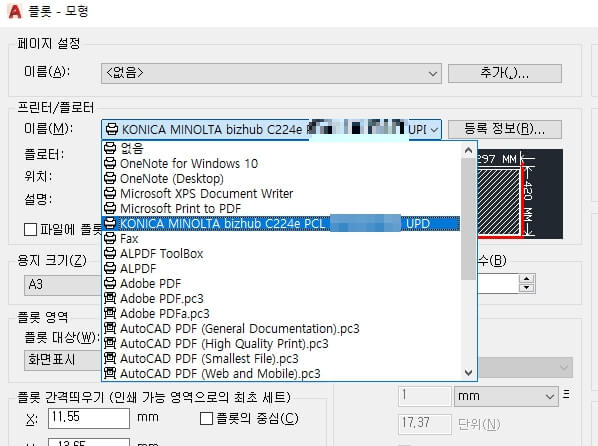Image resolution: width=598 pixels, height=446 pixels.
Task: Click plotter icon beside AutoCAD PDF Smallest File
Action: [110, 358]
